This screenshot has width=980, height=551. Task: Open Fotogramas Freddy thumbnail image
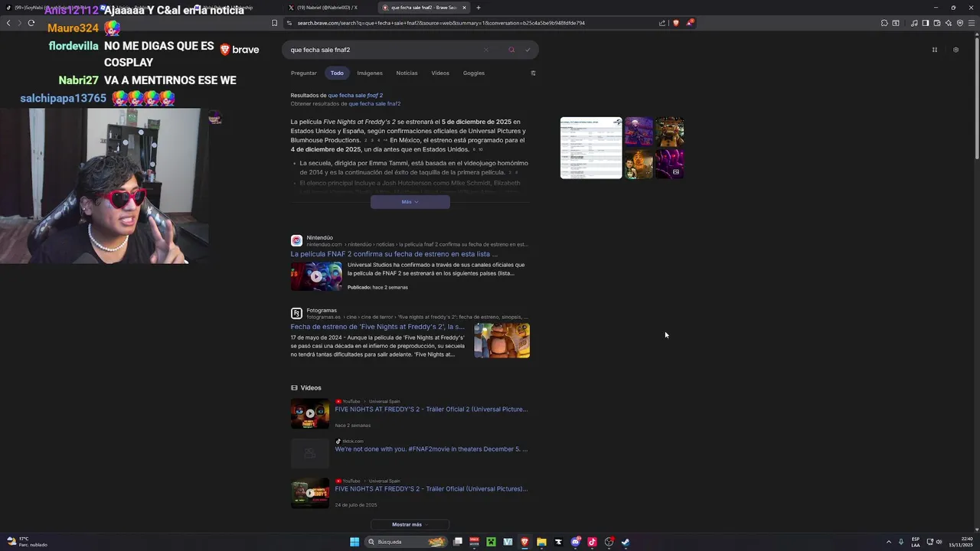pyautogui.click(x=501, y=341)
